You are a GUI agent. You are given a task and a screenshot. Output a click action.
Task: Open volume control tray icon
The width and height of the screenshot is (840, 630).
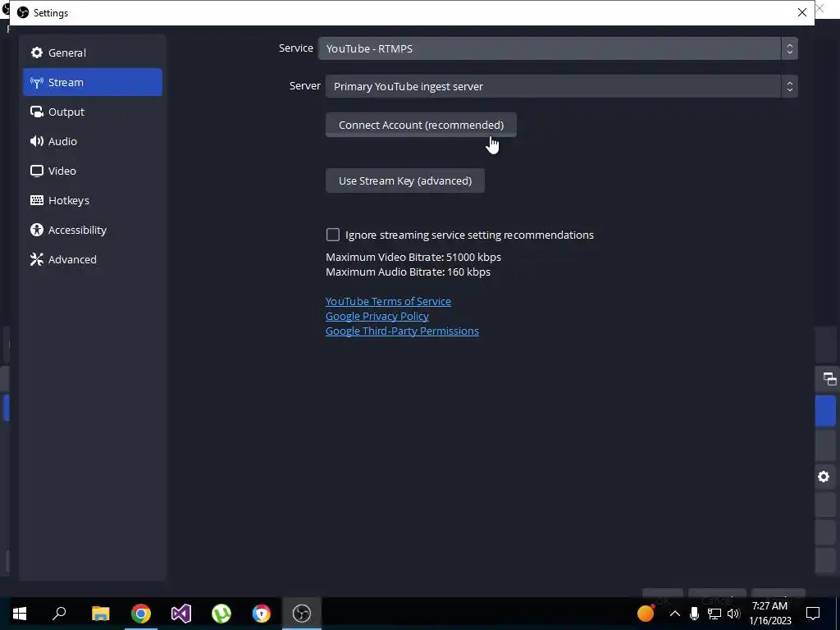click(x=734, y=614)
